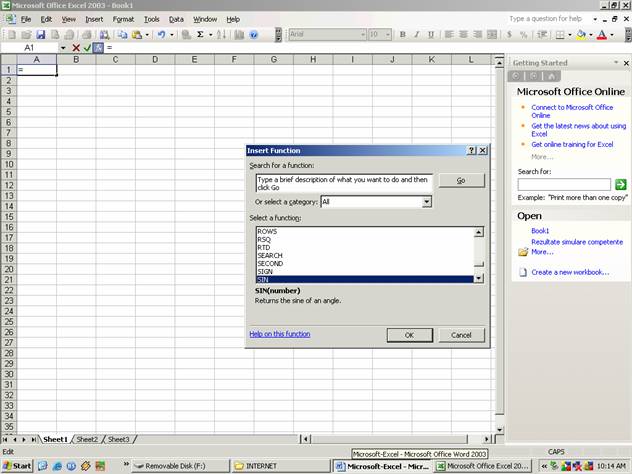The height and width of the screenshot is (474, 632).
Task: Open the Font Color palette dropdown arrow
Action: tap(612, 35)
